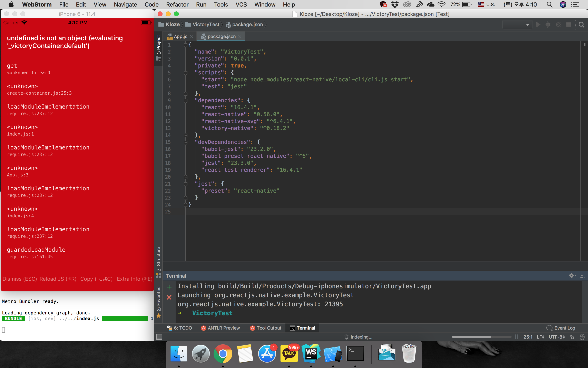This screenshot has height=368, width=588.
Task: Click Extra Info on simulator red screen
Action: (135, 279)
